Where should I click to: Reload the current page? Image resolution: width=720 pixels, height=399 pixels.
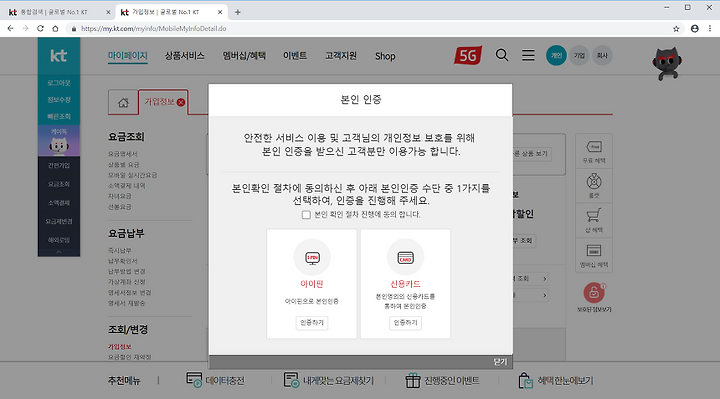[40, 28]
